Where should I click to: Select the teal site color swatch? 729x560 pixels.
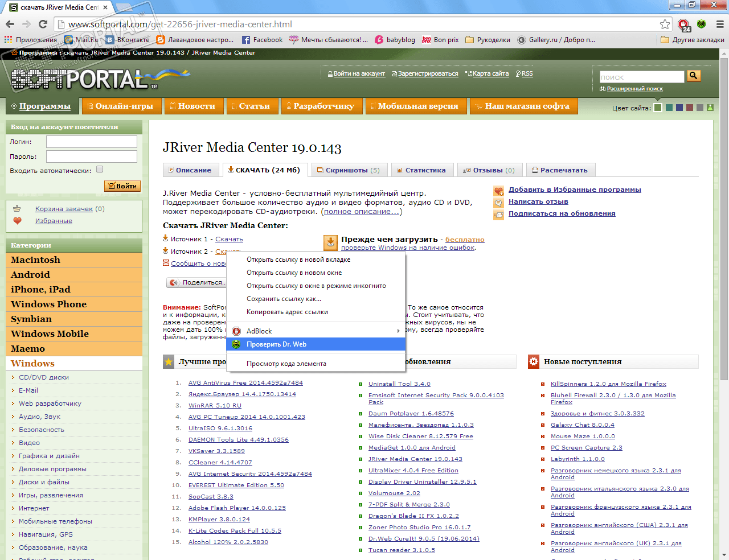(x=669, y=108)
